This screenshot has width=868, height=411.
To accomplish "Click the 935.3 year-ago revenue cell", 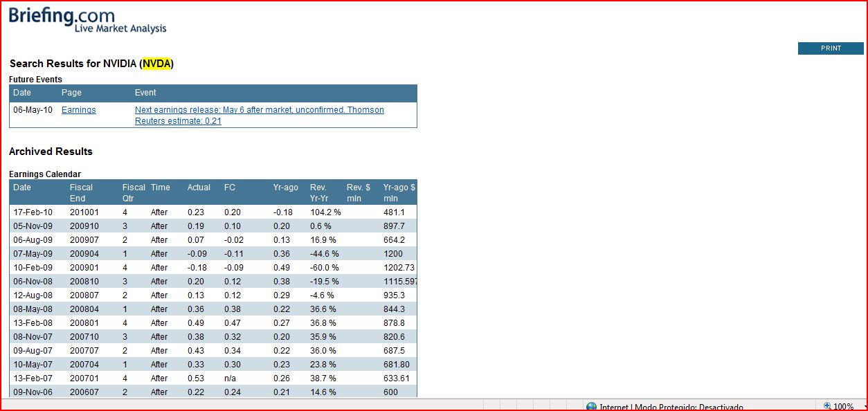I will [x=394, y=295].
